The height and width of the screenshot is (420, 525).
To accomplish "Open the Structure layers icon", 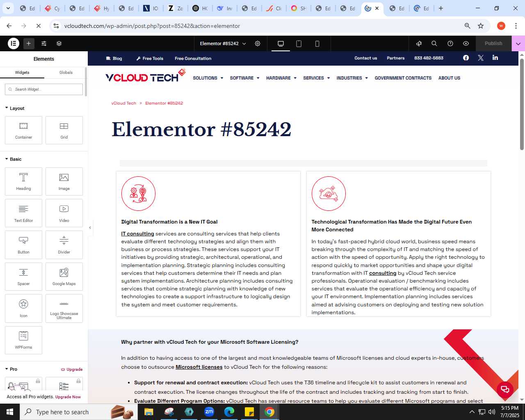I will 59,43.
